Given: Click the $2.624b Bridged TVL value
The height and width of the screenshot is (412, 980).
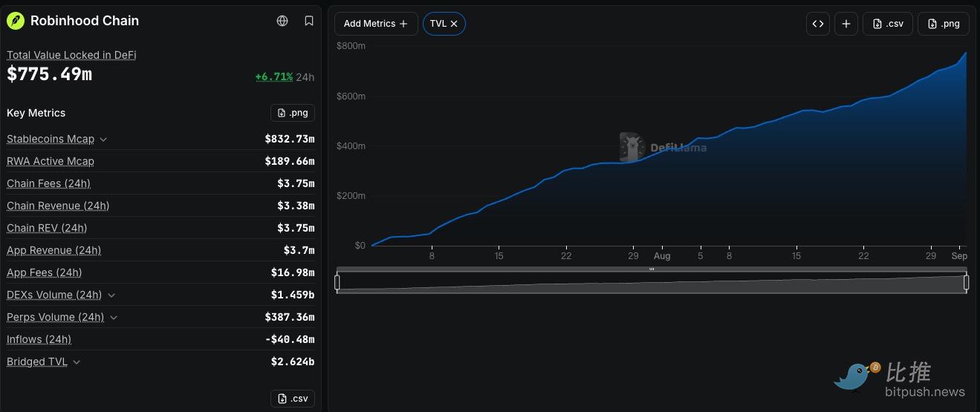Looking at the screenshot, I should click(x=293, y=362).
